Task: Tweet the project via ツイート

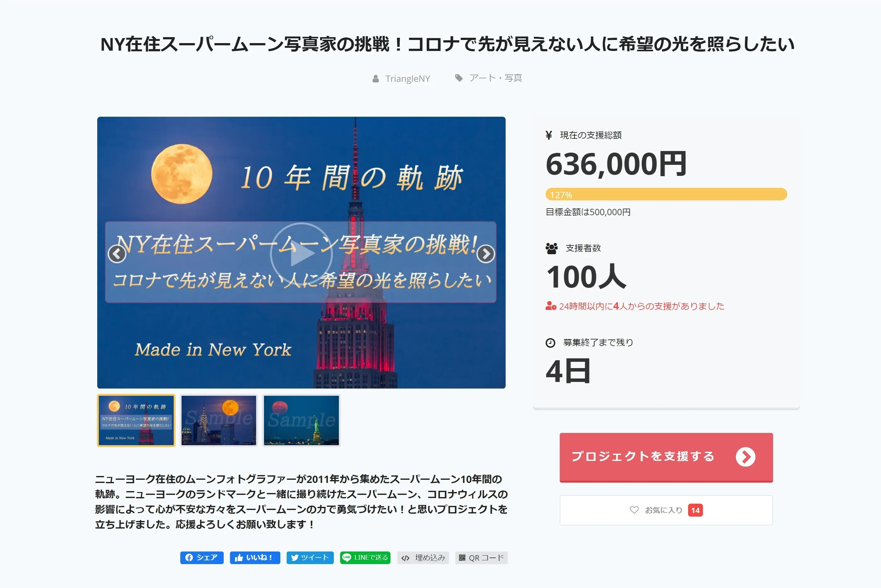Action: 310,557
